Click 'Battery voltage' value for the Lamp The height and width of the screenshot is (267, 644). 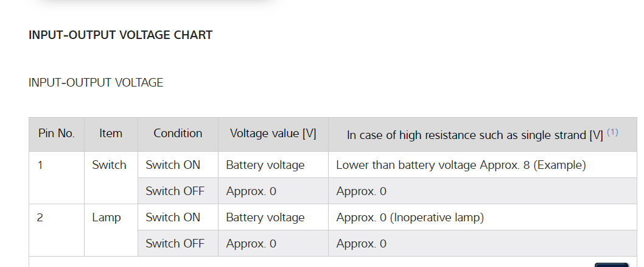tap(265, 218)
